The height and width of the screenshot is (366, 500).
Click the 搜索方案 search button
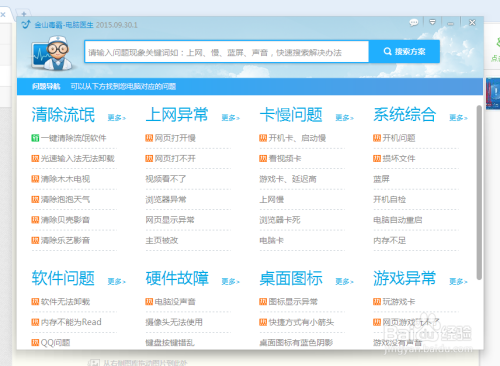[x=404, y=51]
